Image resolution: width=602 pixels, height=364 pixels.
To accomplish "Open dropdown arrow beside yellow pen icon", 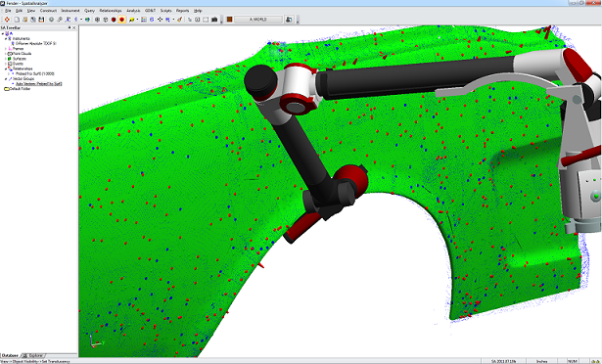I will coord(137,20).
